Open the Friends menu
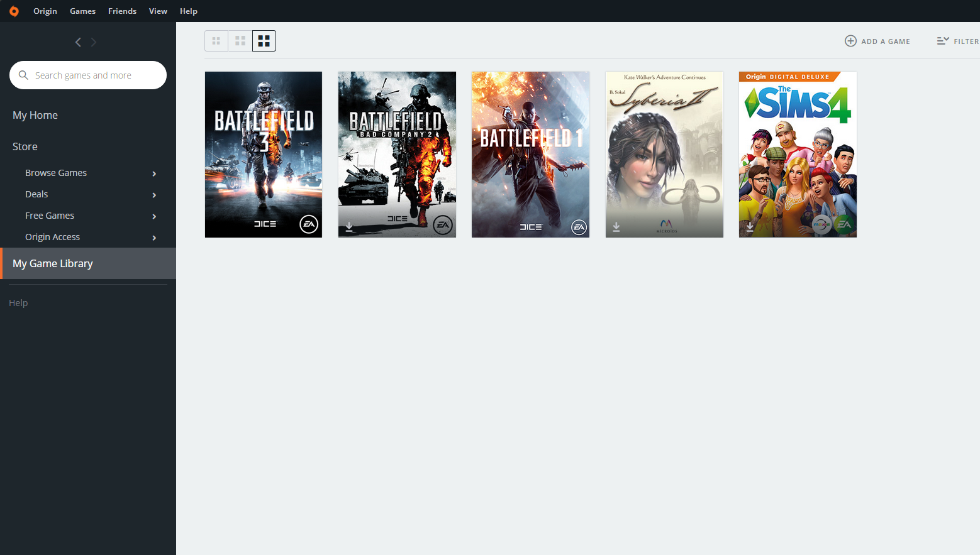This screenshot has width=980, height=555. [122, 11]
